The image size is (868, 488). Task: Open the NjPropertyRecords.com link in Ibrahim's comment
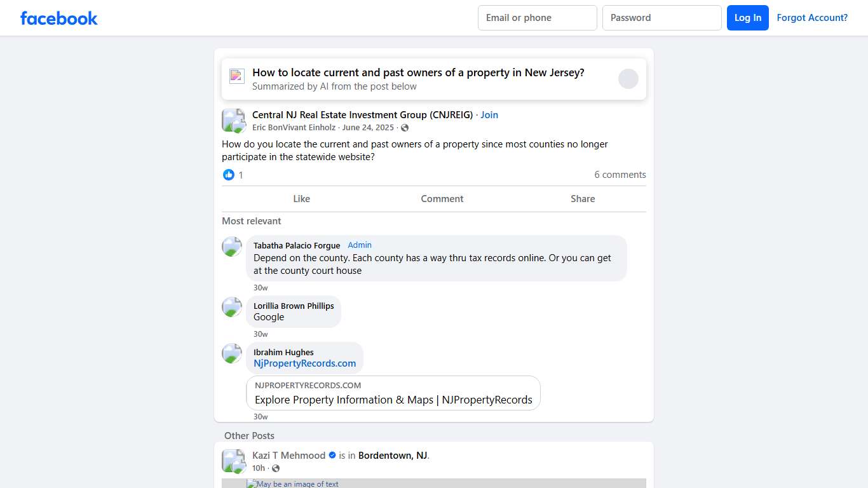point(304,363)
